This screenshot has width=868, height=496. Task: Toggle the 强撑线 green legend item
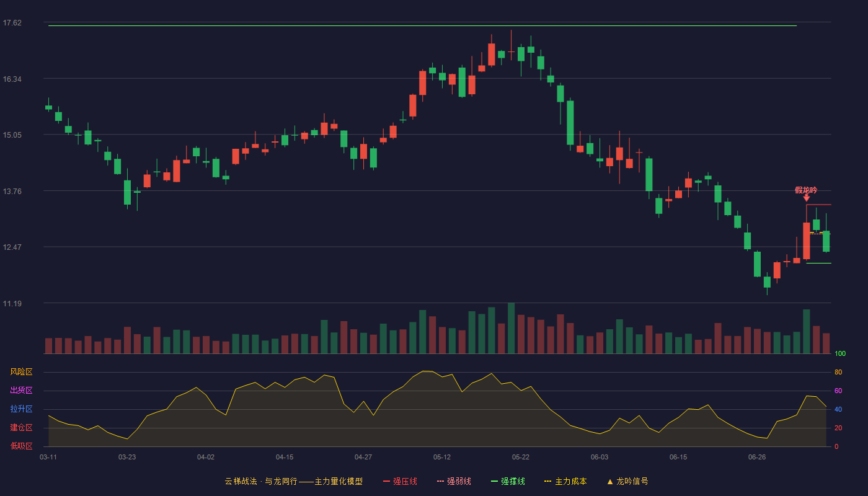[508, 481]
